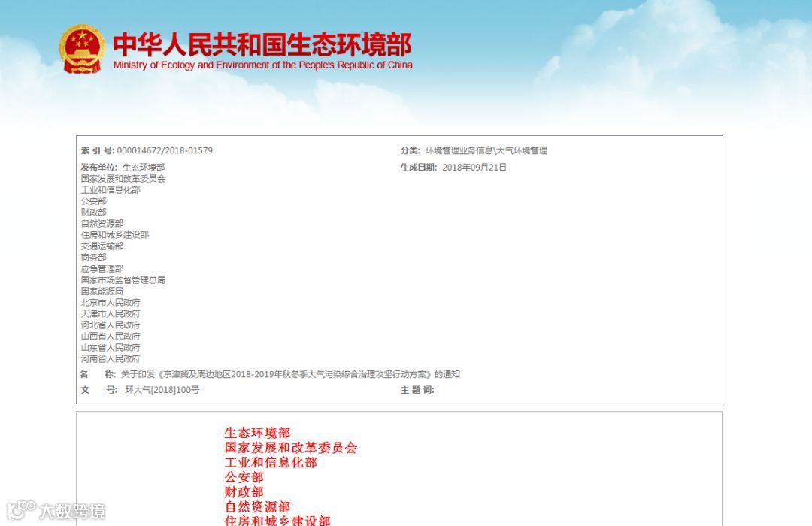Image resolution: width=812 pixels, height=526 pixels.
Task: Click the 发布单位 field label
Action: click(x=99, y=168)
